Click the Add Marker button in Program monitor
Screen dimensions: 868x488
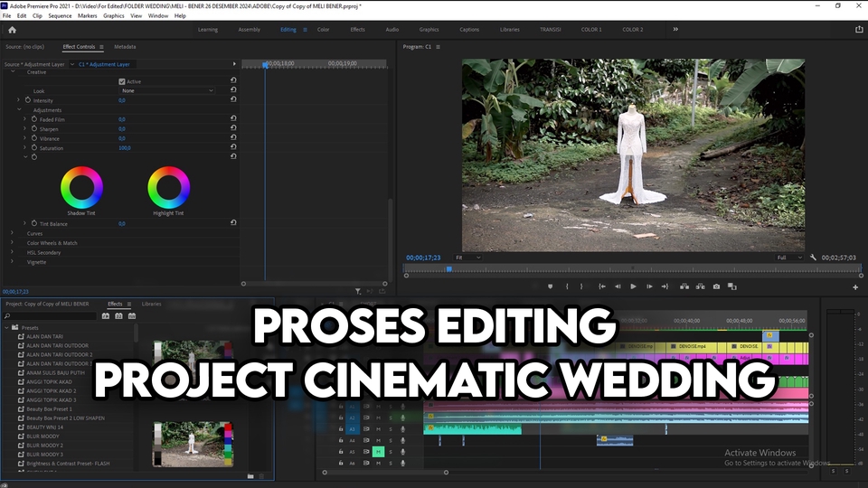coord(551,286)
